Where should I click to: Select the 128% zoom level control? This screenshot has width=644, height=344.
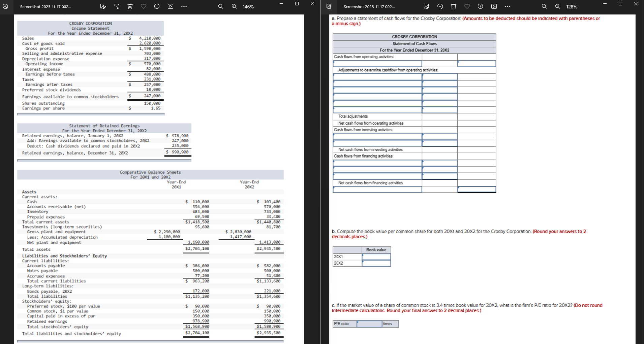pyautogui.click(x=572, y=6)
